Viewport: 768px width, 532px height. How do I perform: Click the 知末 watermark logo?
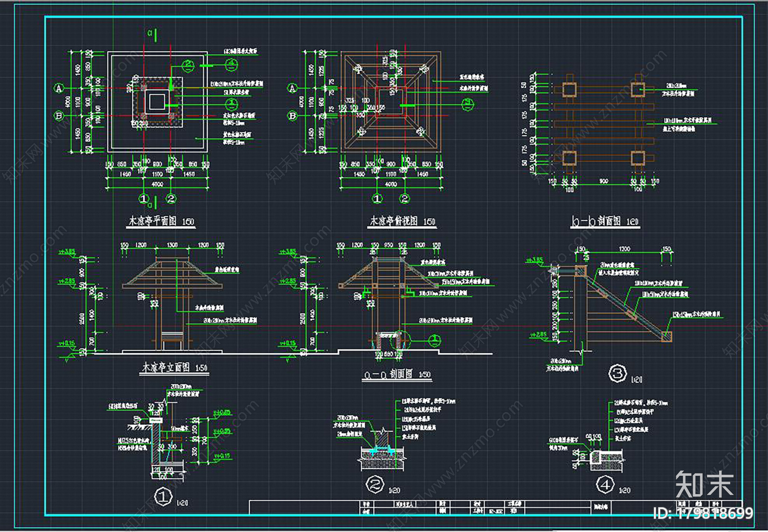pyautogui.click(x=704, y=485)
